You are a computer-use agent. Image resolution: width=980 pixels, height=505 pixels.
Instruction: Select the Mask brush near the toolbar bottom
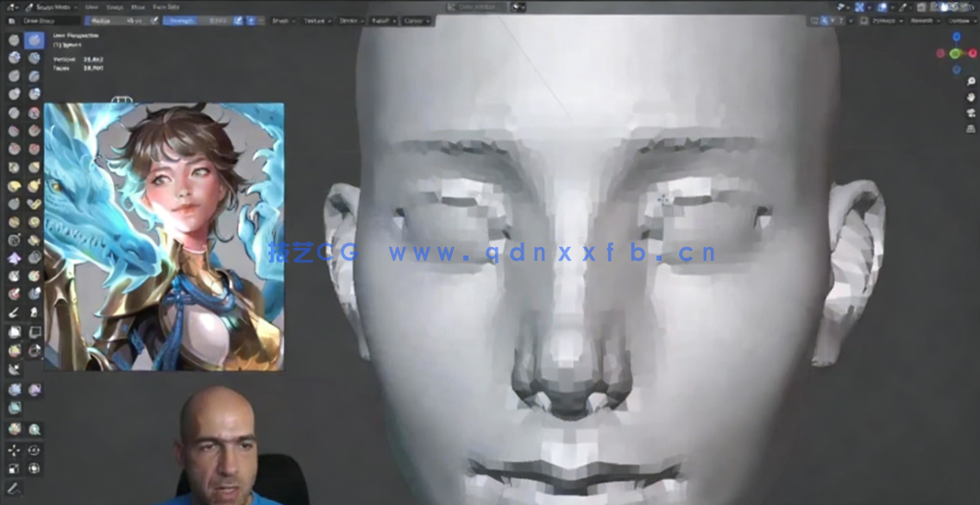click(x=12, y=275)
